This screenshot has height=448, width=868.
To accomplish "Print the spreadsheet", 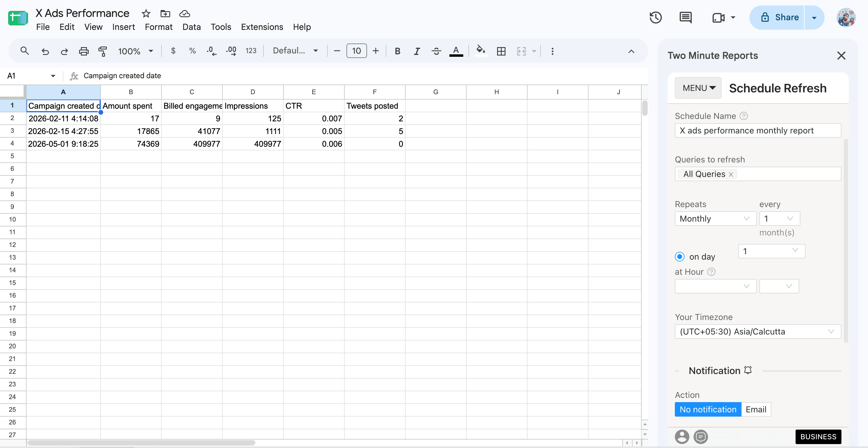I will pyautogui.click(x=84, y=51).
